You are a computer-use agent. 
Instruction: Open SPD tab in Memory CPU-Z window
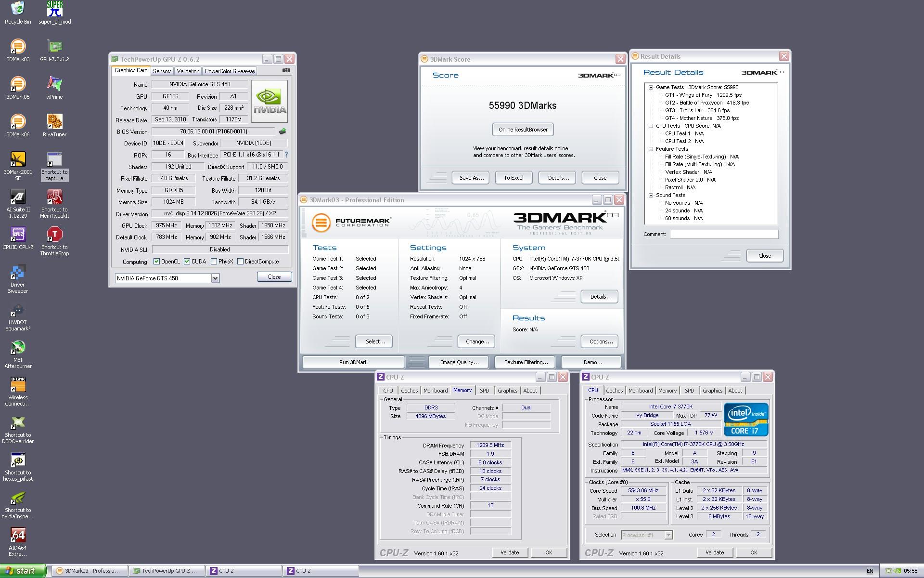(485, 391)
